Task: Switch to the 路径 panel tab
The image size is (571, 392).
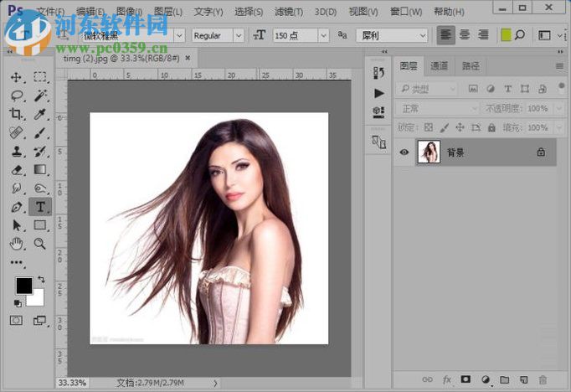Action: (x=471, y=65)
